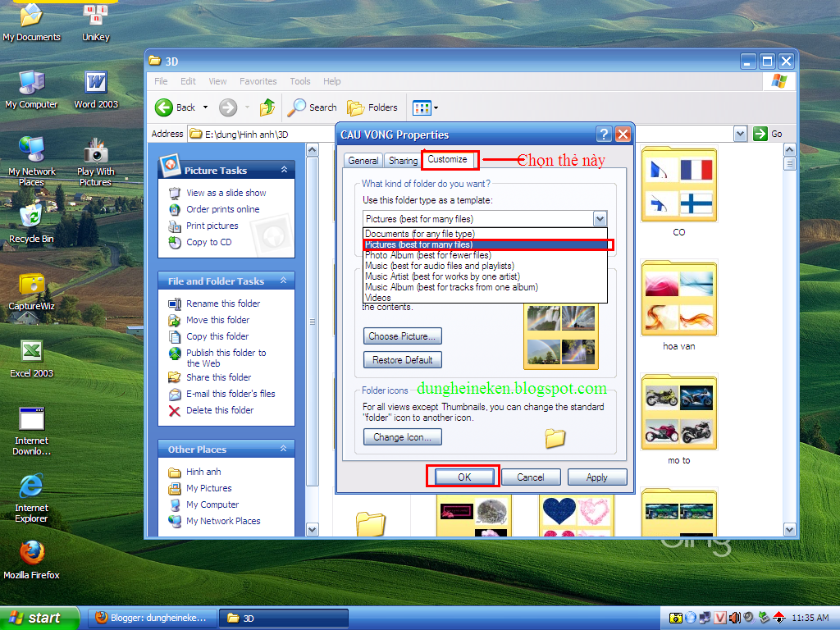Go up one folder level
The width and height of the screenshot is (840, 630).
[x=267, y=107]
